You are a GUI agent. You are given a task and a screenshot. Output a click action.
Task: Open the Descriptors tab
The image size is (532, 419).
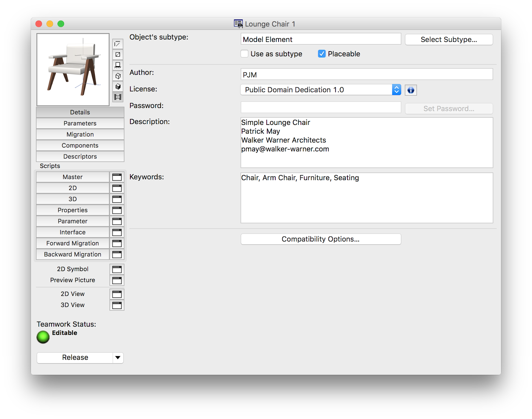tap(80, 157)
